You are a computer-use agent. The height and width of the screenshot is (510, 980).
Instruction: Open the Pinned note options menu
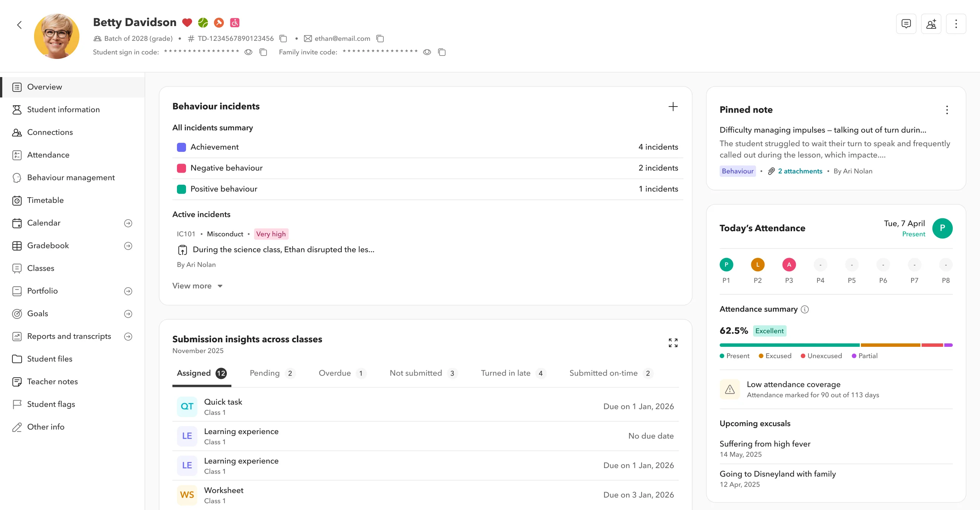pos(946,110)
